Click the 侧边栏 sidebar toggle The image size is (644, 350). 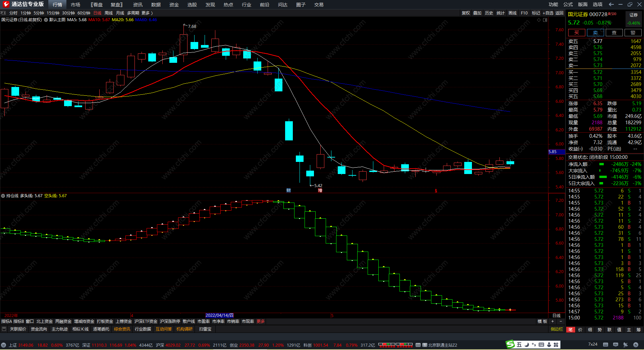557,329
